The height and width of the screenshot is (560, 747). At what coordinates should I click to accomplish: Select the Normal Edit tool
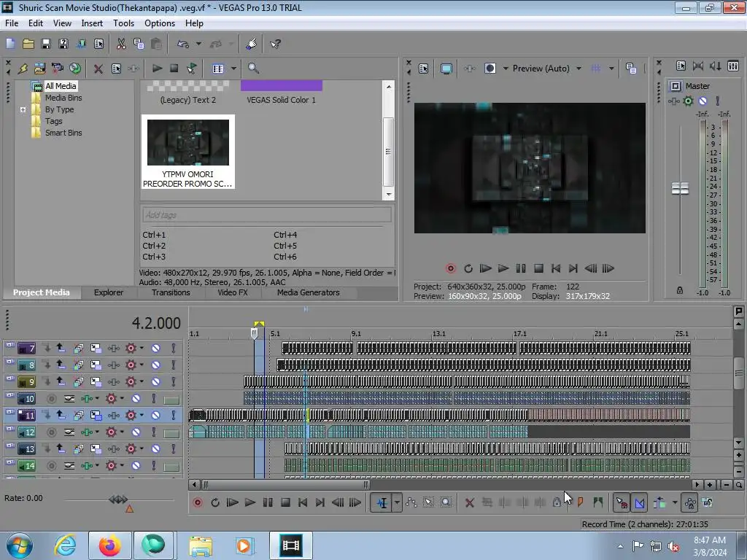point(382,502)
